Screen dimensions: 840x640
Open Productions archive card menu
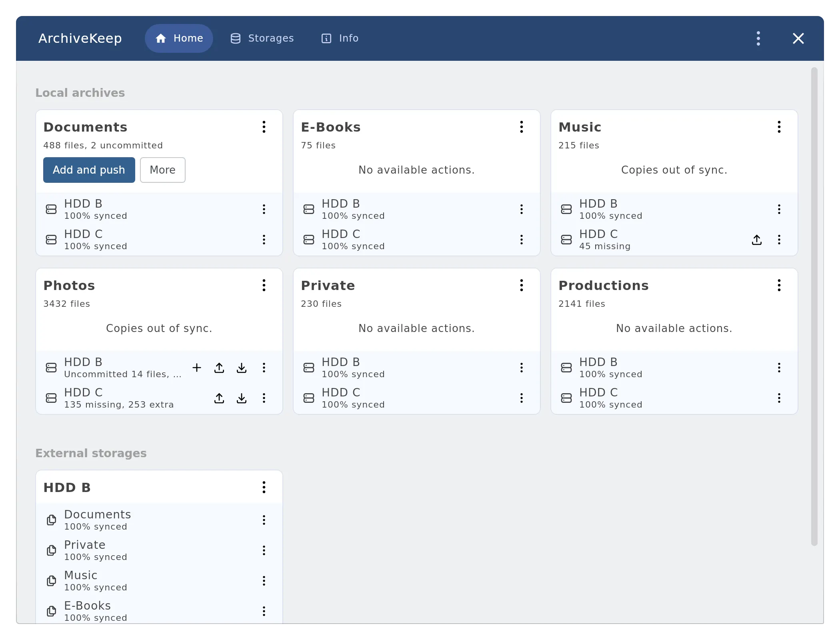pos(779,285)
